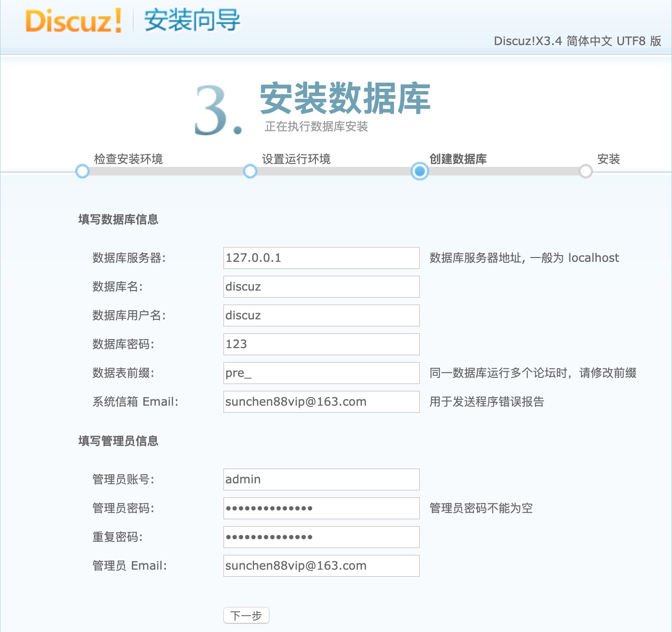Click the 下一步 button
The width and height of the screenshot is (672, 632).
pyautogui.click(x=246, y=615)
